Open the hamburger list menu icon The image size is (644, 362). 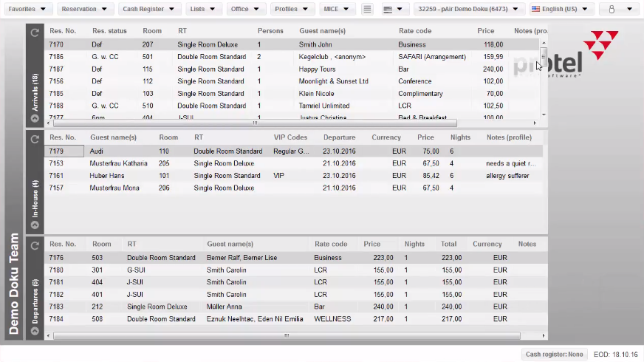click(367, 9)
